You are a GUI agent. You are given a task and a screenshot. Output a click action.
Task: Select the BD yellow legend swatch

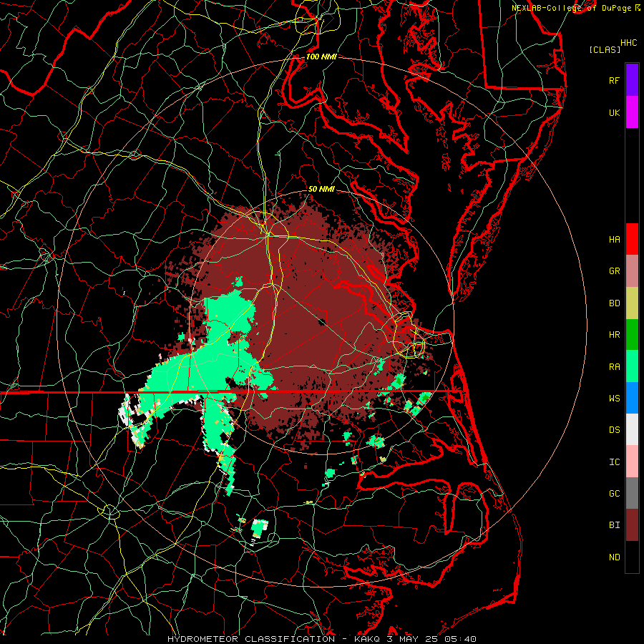pyautogui.click(x=632, y=303)
